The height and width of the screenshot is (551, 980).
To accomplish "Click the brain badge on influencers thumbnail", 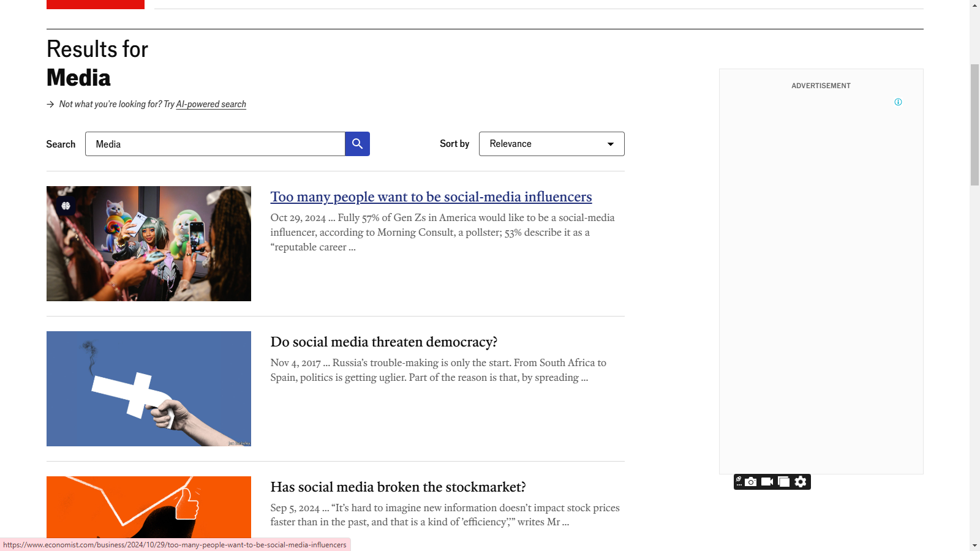I will [66, 206].
